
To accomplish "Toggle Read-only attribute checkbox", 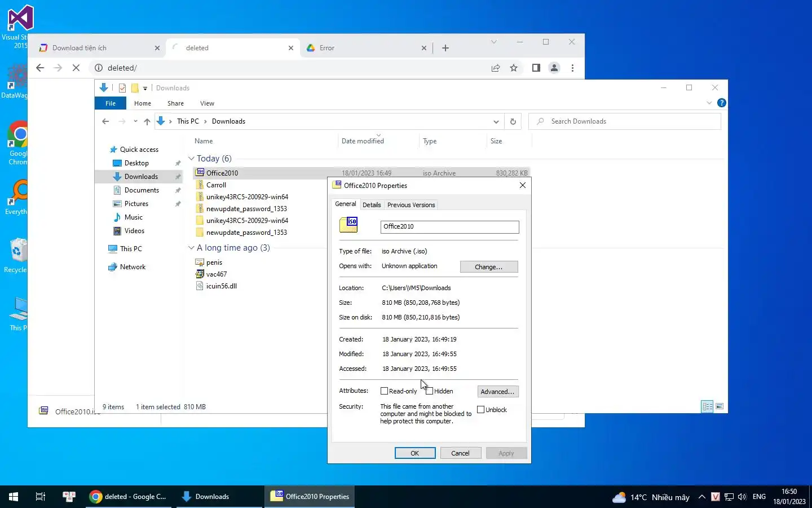I will point(385,391).
